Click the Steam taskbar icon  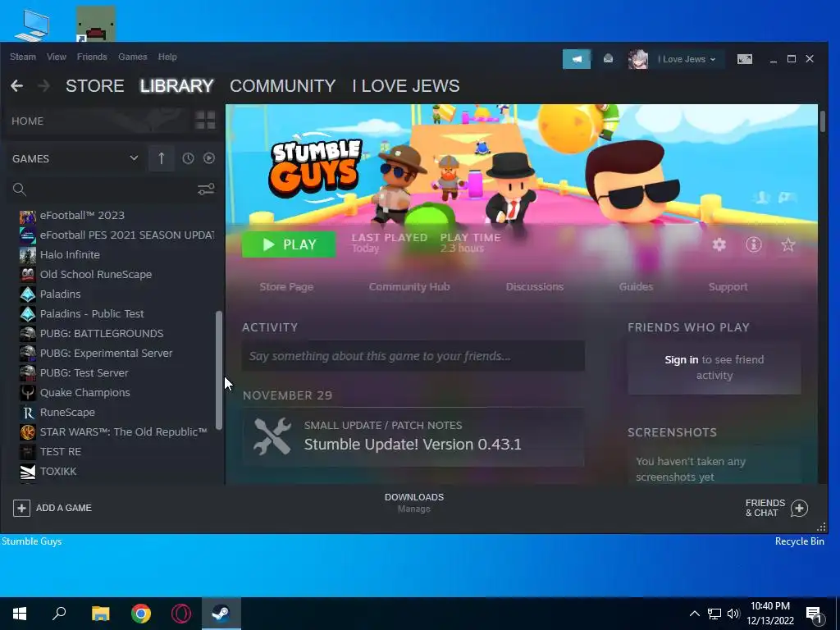221,614
